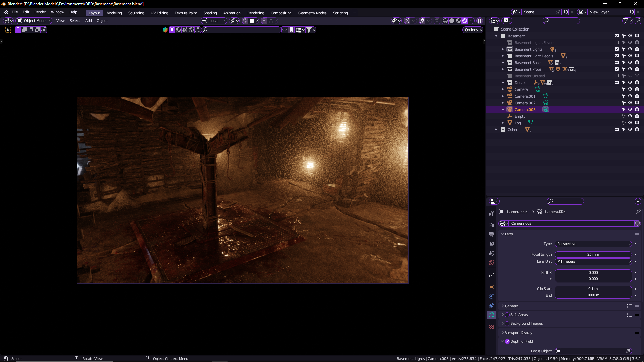The height and width of the screenshot is (362, 644).
Task: Disable Camera.003 in renders
Action: [x=637, y=110]
